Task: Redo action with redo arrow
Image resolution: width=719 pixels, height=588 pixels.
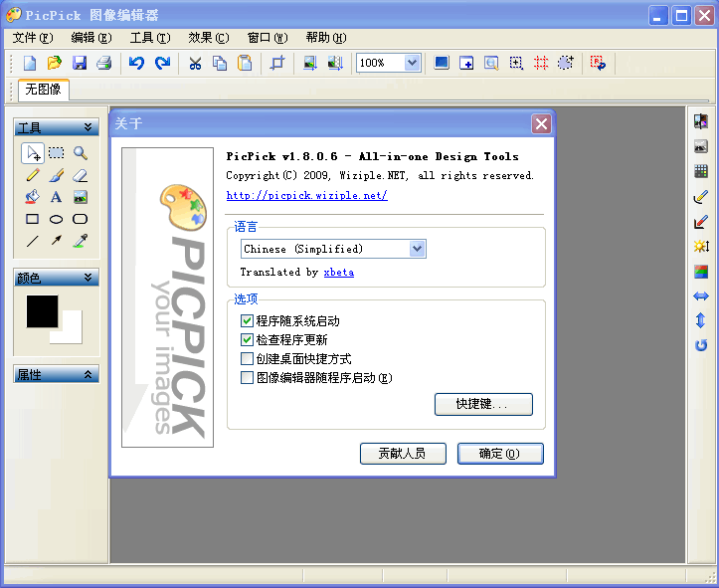Action: click(162, 63)
